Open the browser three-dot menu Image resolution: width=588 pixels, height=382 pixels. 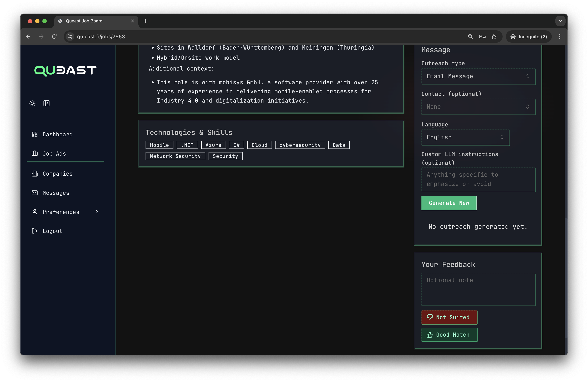(x=560, y=36)
